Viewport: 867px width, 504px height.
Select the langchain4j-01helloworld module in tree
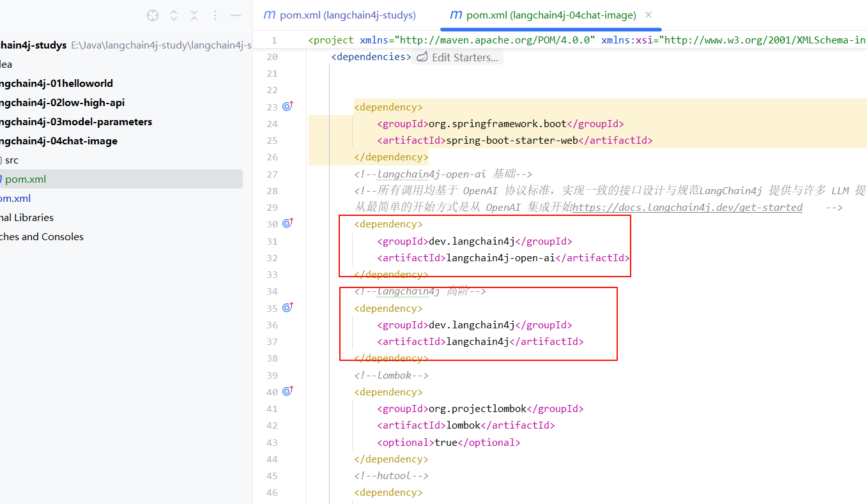pyautogui.click(x=56, y=83)
